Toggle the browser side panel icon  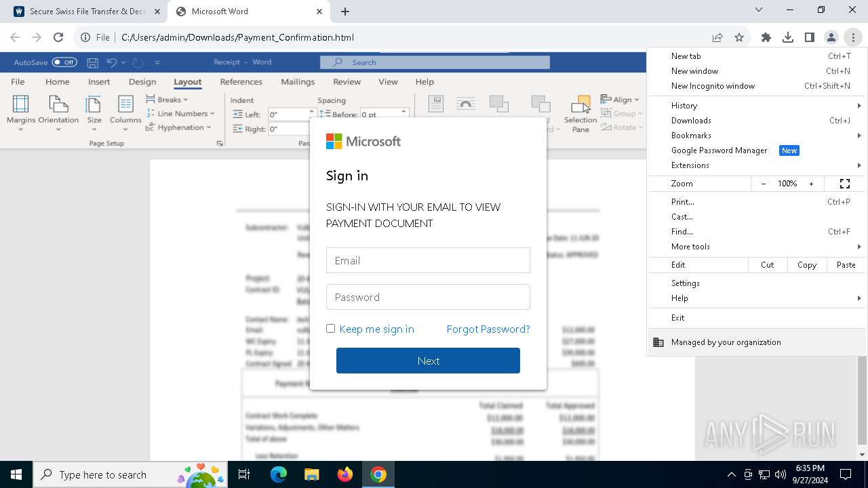(x=810, y=37)
